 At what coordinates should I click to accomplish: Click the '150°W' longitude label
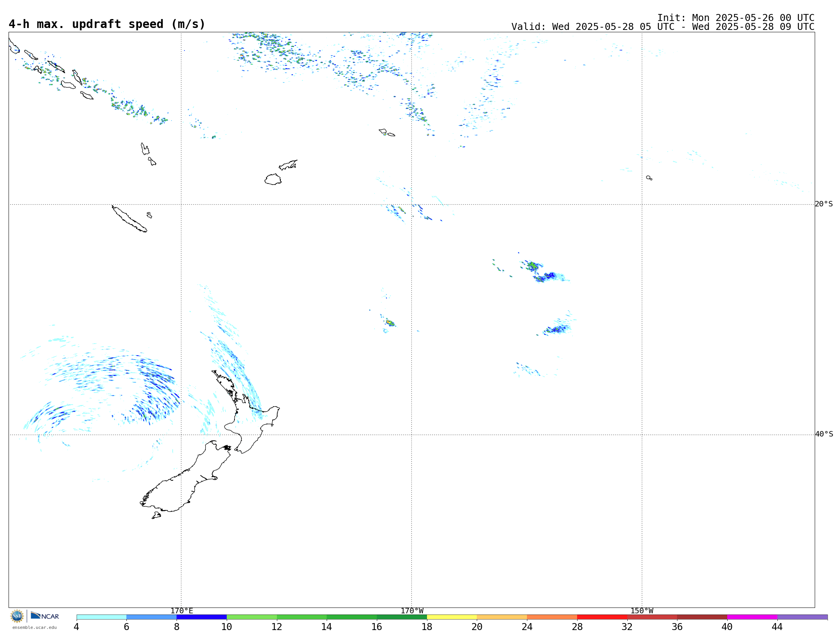pyautogui.click(x=642, y=611)
